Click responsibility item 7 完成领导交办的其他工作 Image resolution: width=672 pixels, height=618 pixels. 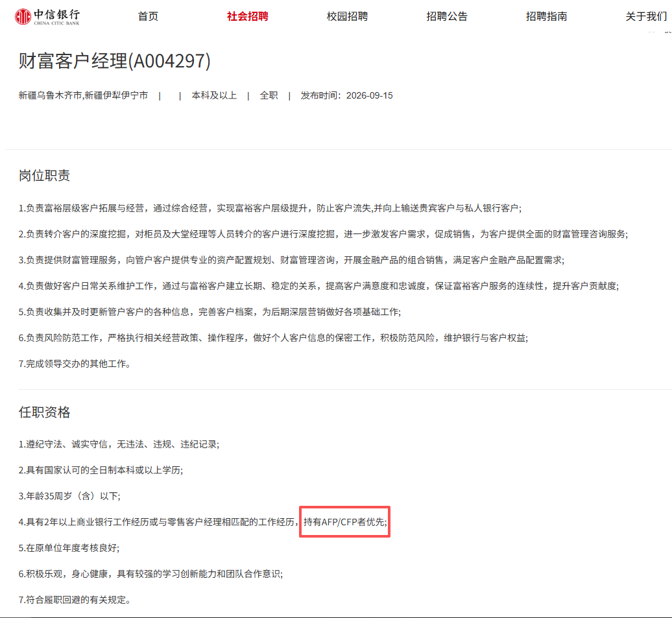[75, 364]
